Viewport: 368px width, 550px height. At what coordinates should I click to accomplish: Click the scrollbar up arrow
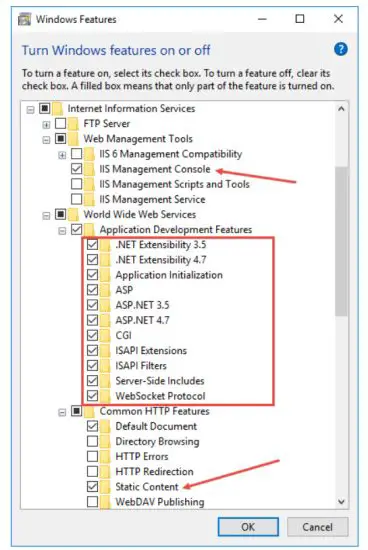coord(341,109)
